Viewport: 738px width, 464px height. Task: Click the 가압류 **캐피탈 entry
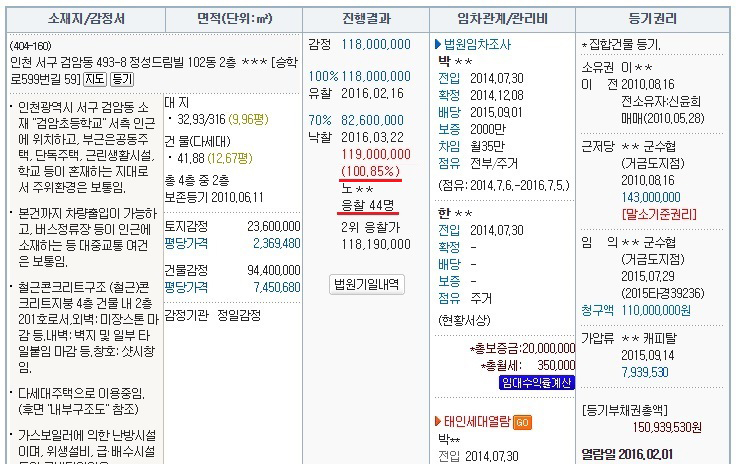tap(629, 338)
